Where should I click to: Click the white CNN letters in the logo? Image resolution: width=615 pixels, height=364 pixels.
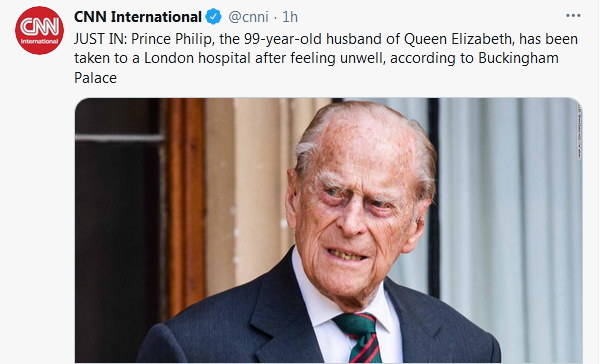[39, 27]
